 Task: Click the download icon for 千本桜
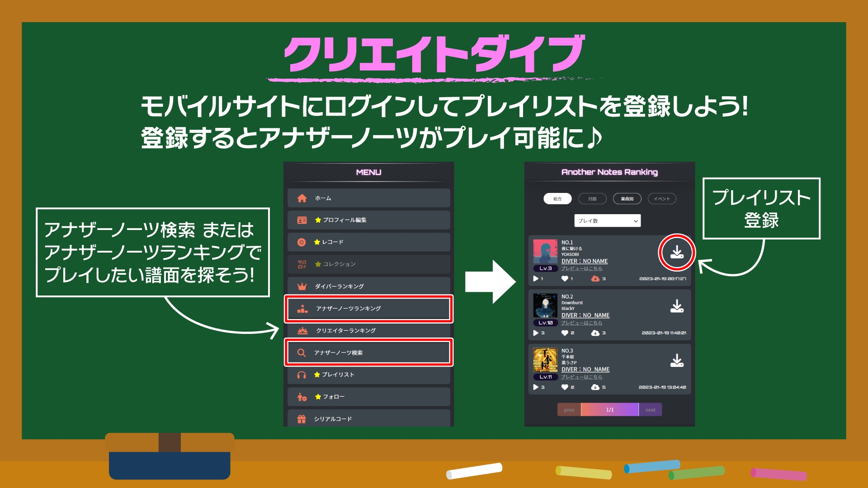tap(676, 361)
